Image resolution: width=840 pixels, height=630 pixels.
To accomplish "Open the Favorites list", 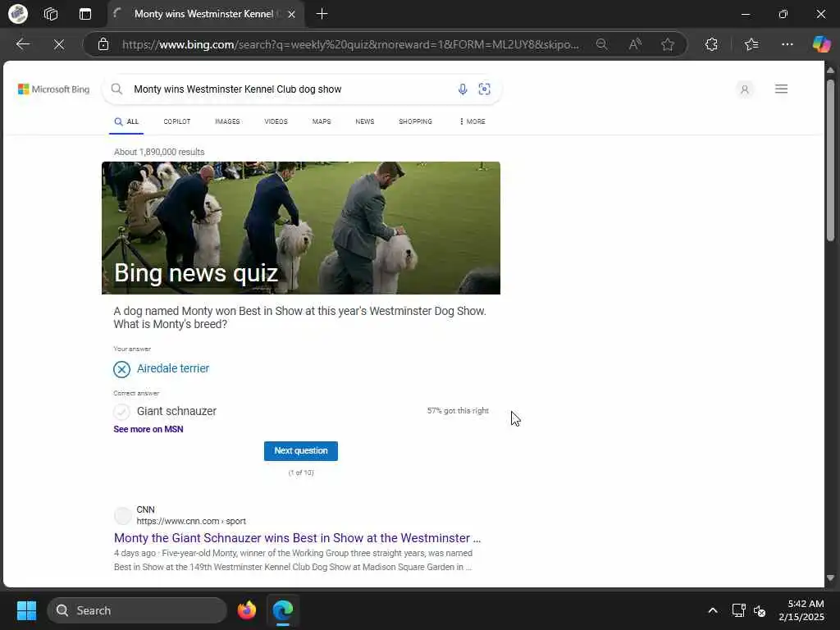I will point(751,44).
